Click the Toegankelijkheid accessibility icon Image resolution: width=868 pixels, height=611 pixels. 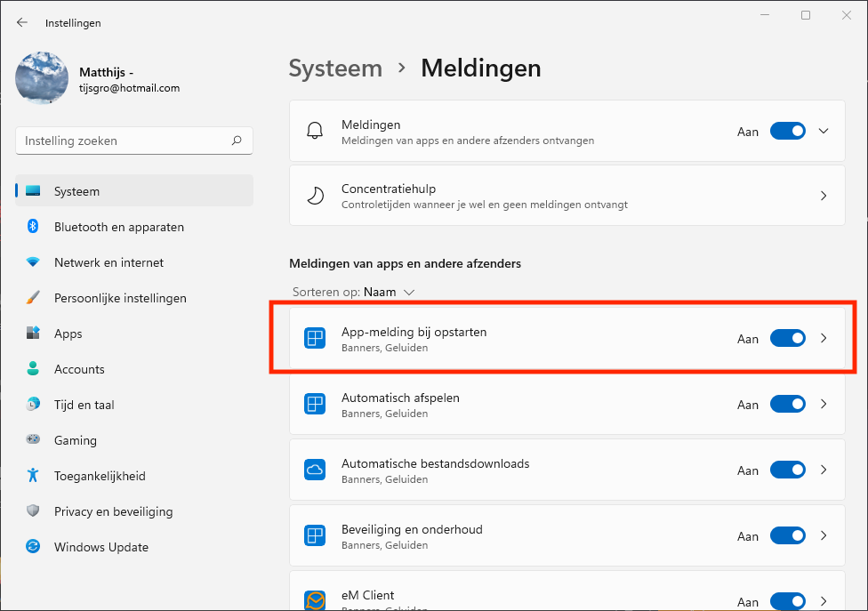click(x=33, y=476)
